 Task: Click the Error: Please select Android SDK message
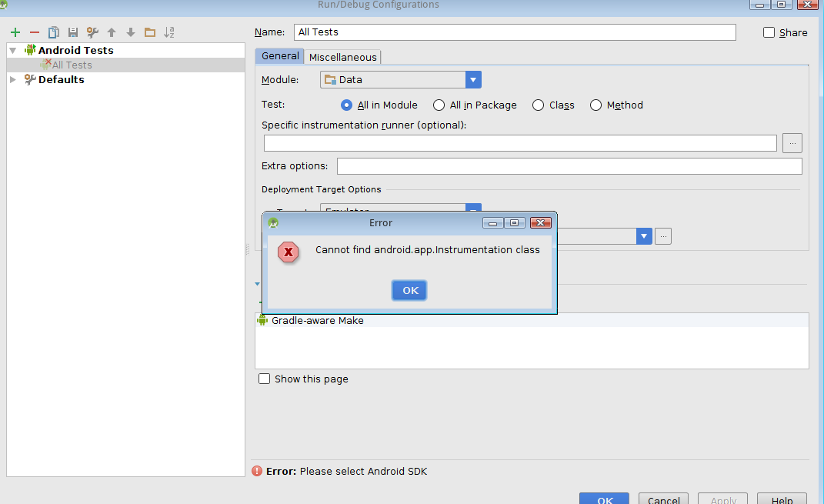(x=346, y=471)
